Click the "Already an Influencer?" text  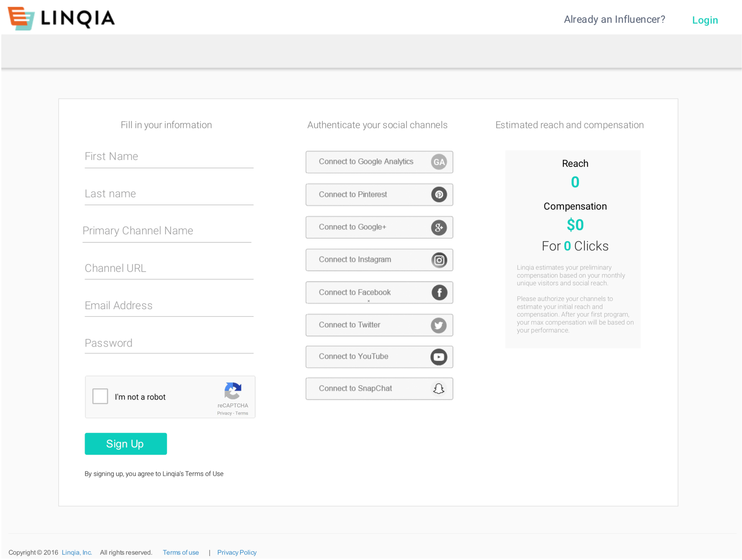tap(614, 19)
